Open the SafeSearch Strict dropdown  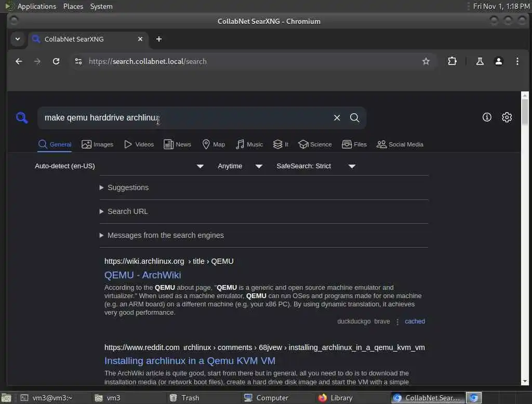315,166
